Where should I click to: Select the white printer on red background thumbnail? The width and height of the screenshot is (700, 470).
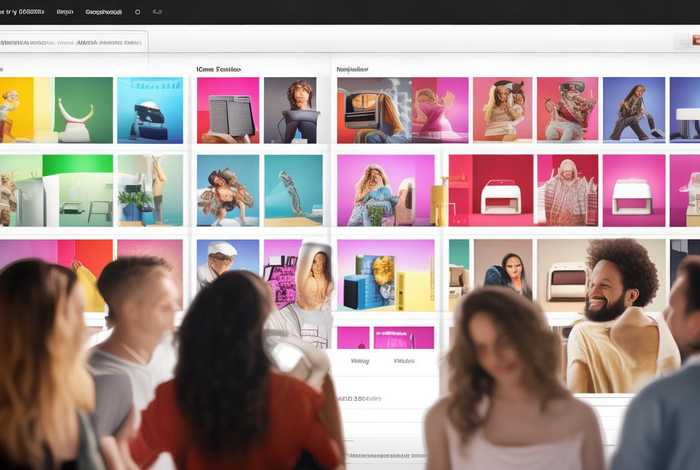[501, 190]
